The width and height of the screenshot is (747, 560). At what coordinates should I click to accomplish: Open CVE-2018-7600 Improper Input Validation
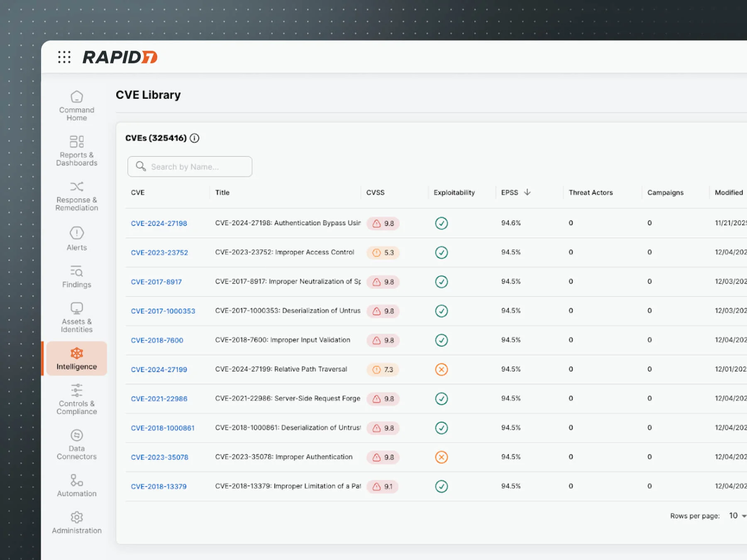point(157,340)
